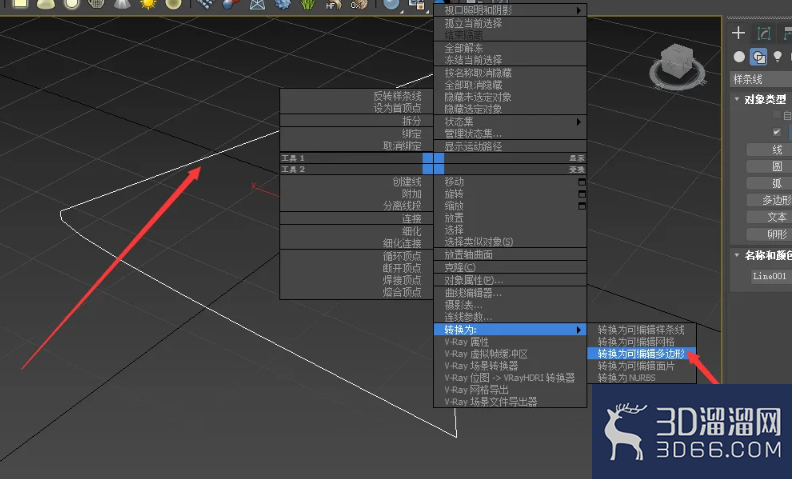This screenshot has width=792, height=479.
Task: Select 设为首顶点 in quad menu
Action: pos(357,108)
